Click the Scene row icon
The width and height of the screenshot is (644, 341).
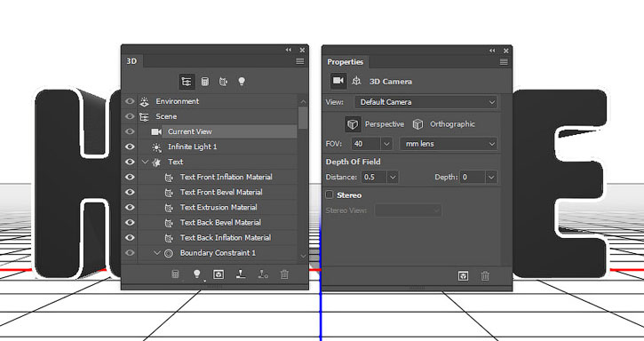point(144,117)
